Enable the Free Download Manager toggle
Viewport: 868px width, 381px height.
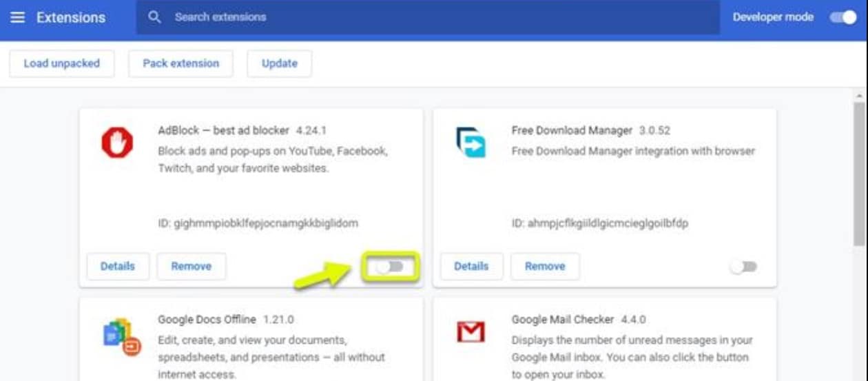[743, 267]
